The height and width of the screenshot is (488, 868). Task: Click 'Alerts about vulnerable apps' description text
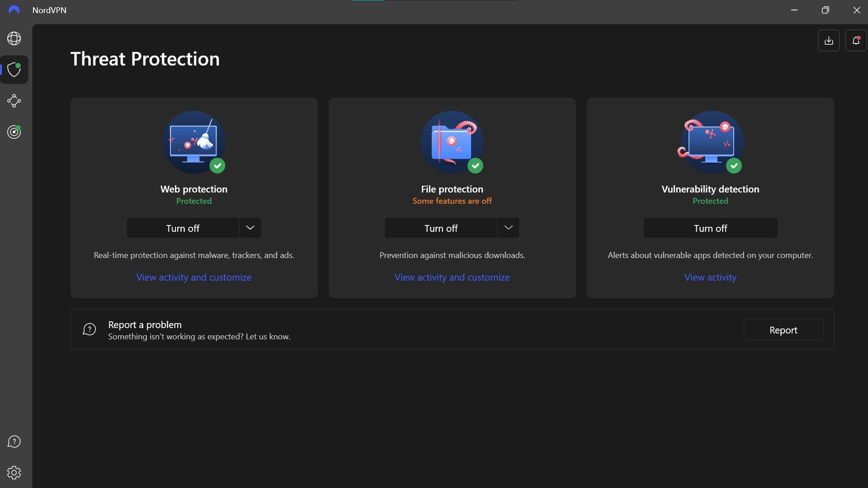coord(710,255)
